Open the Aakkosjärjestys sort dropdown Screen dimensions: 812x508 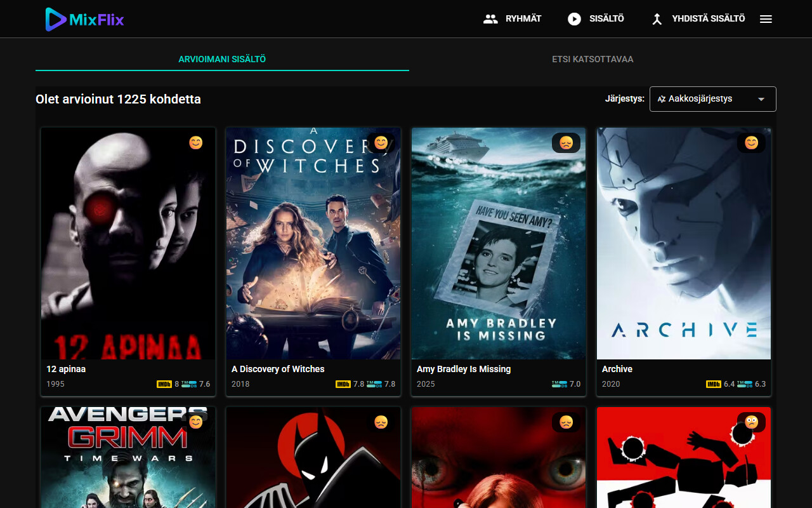712,99
